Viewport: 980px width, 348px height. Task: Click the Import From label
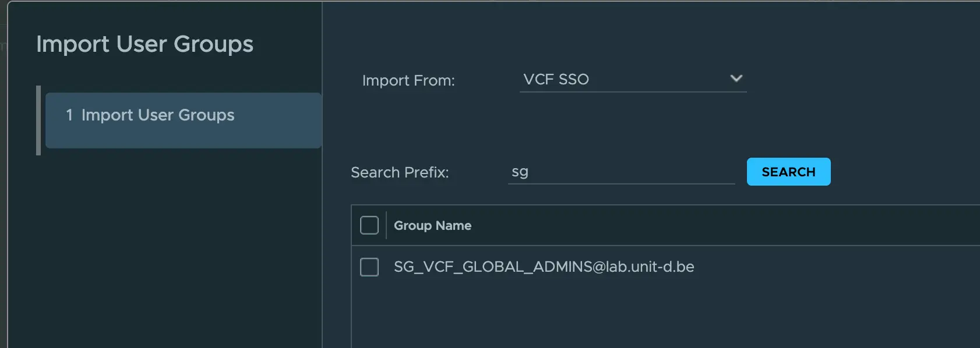(x=408, y=80)
